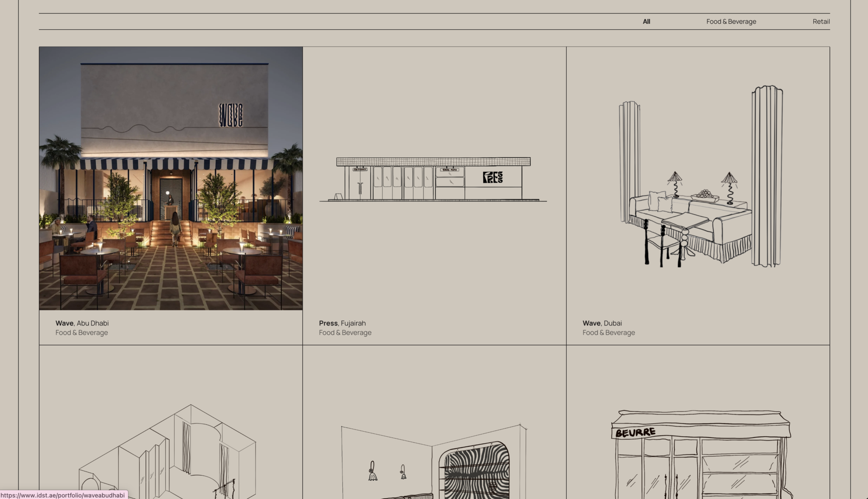Filter portfolio by Retail
This screenshot has width=868, height=499.
[x=821, y=22]
